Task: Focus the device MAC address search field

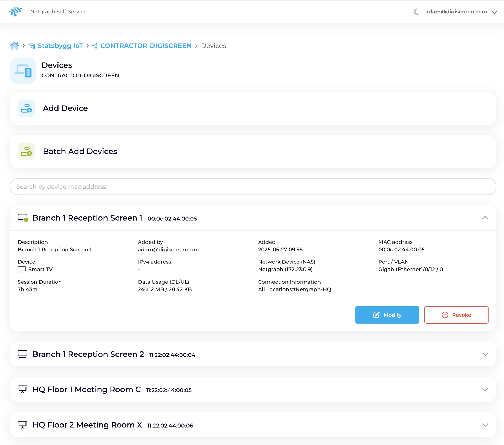Action: click(253, 187)
